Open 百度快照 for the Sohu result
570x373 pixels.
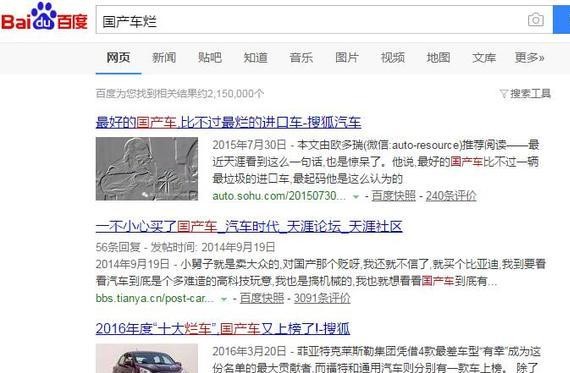pos(393,196)
